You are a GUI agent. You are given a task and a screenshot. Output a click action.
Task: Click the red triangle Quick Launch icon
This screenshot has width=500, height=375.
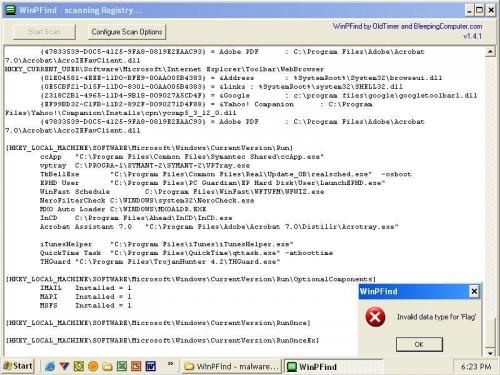(64, 366)
